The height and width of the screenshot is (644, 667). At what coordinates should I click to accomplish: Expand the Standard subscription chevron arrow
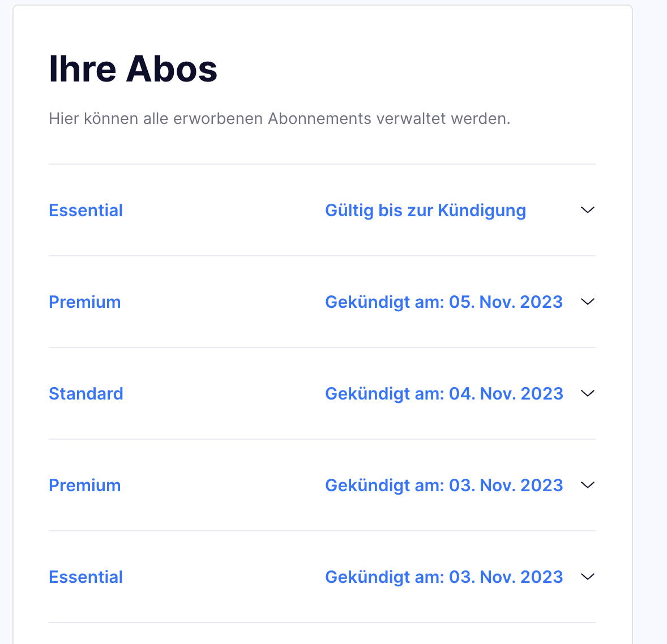(588, 393)
